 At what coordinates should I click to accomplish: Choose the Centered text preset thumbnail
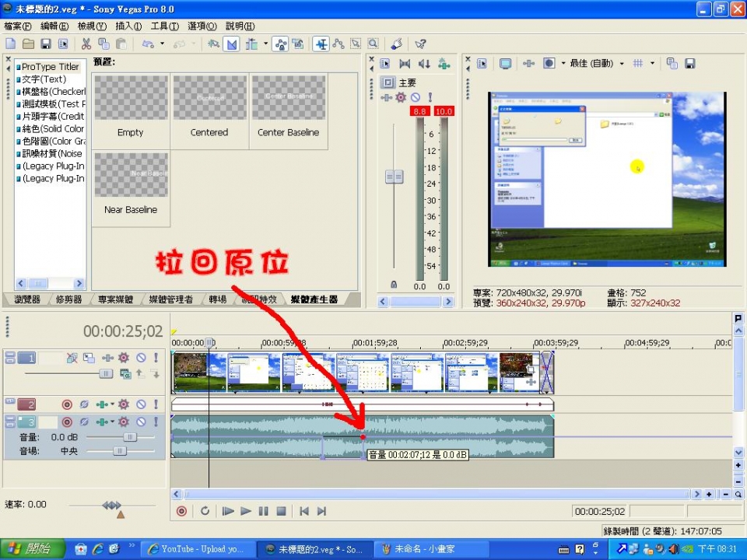[x=209, y=107]
